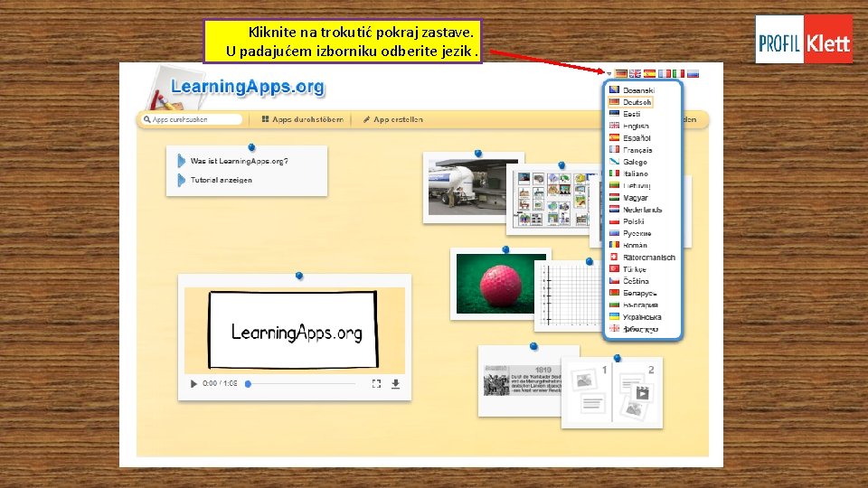Pick Român in the language menu
868x488 pixels.
[628, 245]
